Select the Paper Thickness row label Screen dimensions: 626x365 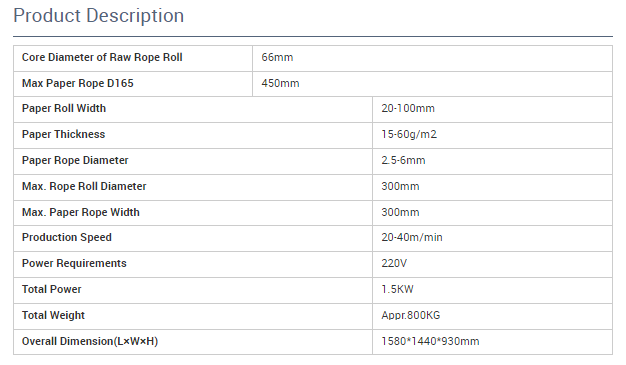pyautogui.click(x=63, y=135)
